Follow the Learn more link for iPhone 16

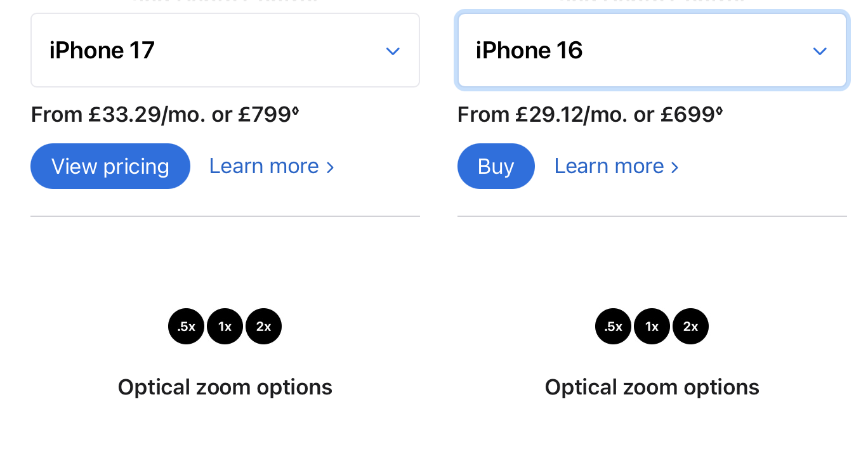[616, 166]
